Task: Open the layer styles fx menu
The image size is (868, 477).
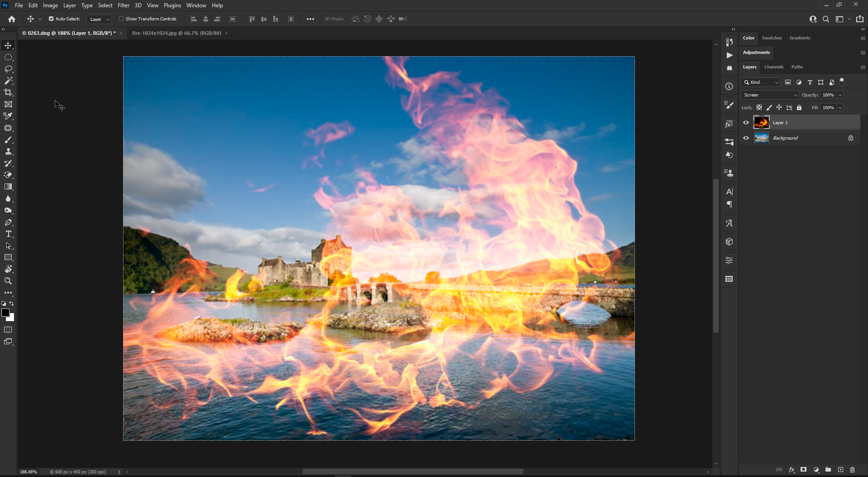Action: tap(792, 470)
